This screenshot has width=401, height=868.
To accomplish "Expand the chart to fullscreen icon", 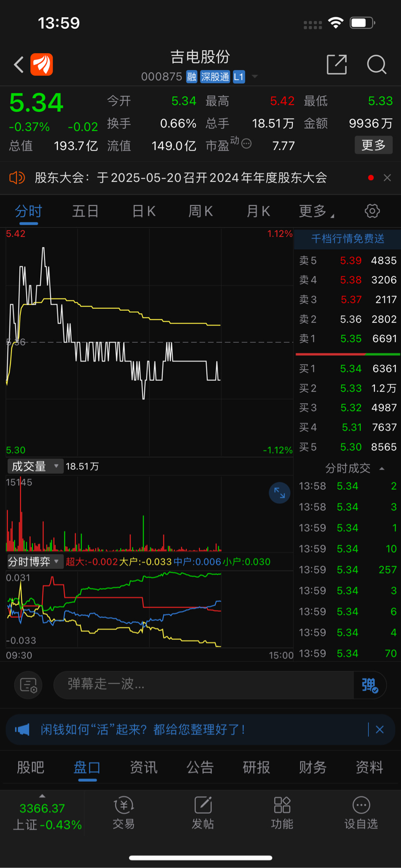I will tap(279, 492).
